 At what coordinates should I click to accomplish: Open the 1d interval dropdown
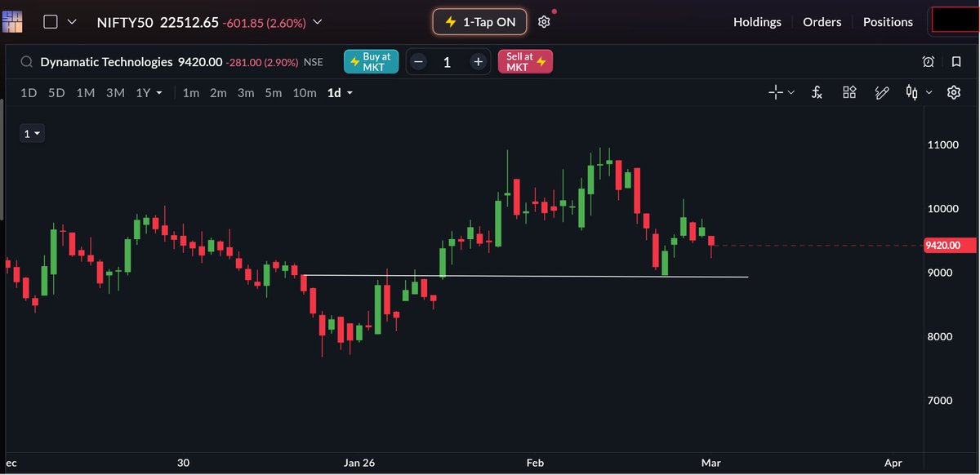(340, 93)
